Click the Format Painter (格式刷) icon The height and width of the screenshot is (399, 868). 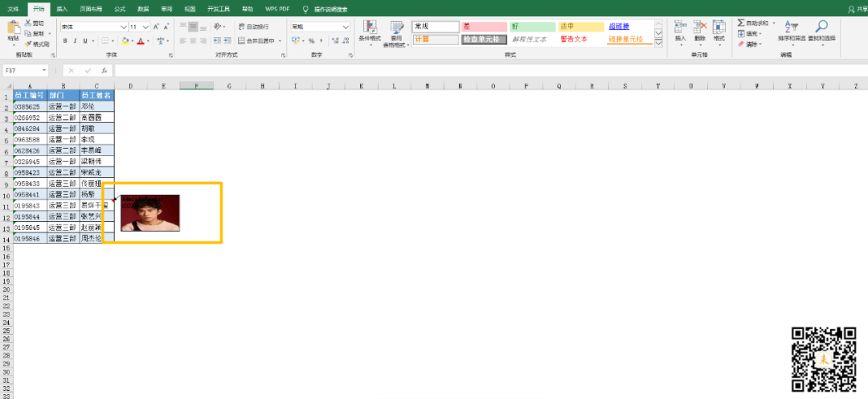pos(27,43)
